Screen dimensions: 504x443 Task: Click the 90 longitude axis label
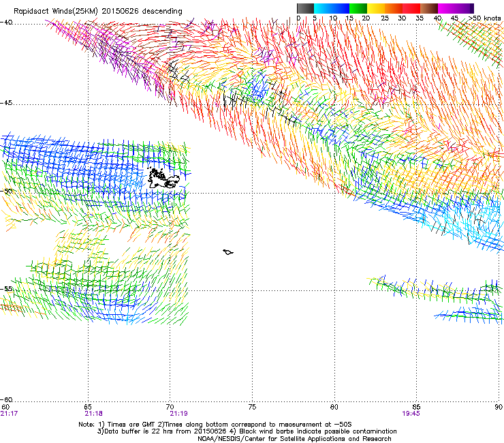[x=499, y=407]
